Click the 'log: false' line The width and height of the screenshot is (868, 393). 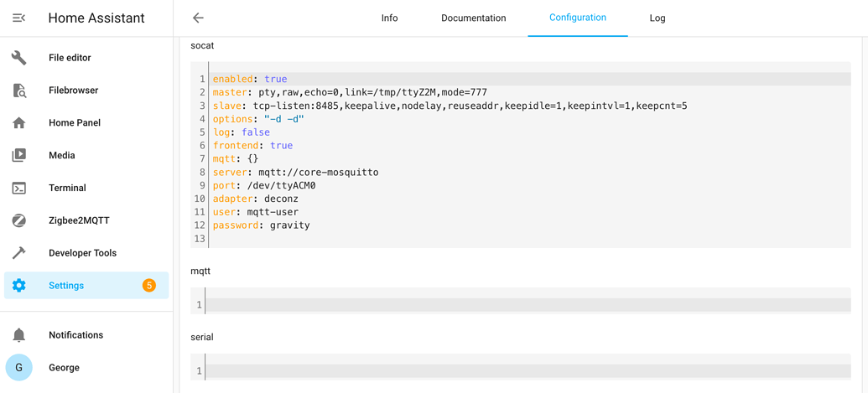click(x=242, y=132)
